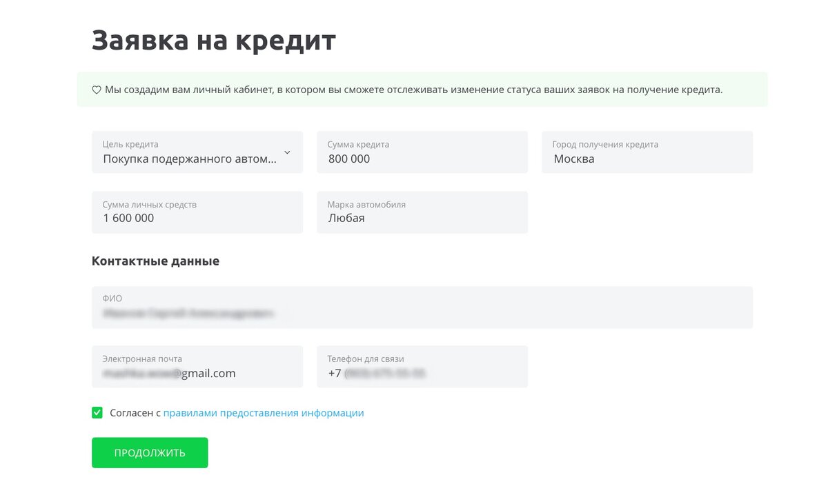Image resolution: width=828 pixels, height=504 pixels.
Task: Expand the 'Цель кредита' dropdown arrow
Action: [286, 151]
